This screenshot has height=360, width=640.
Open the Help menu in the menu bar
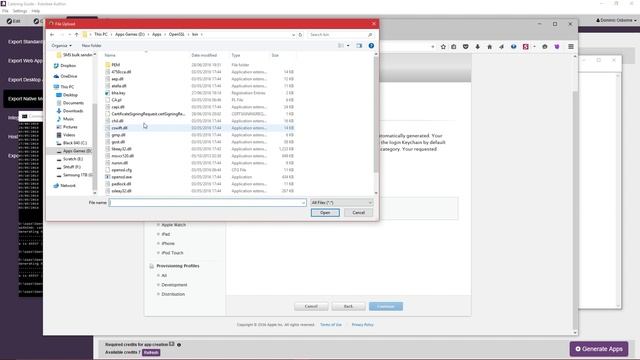click(36, 11)
